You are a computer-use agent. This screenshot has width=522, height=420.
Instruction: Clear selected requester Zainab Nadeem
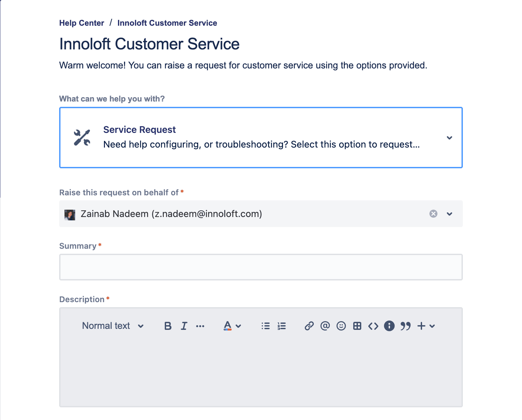point(433,214)
